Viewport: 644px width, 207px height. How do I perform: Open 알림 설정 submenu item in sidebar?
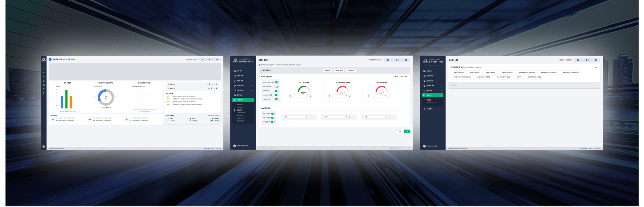239,110
